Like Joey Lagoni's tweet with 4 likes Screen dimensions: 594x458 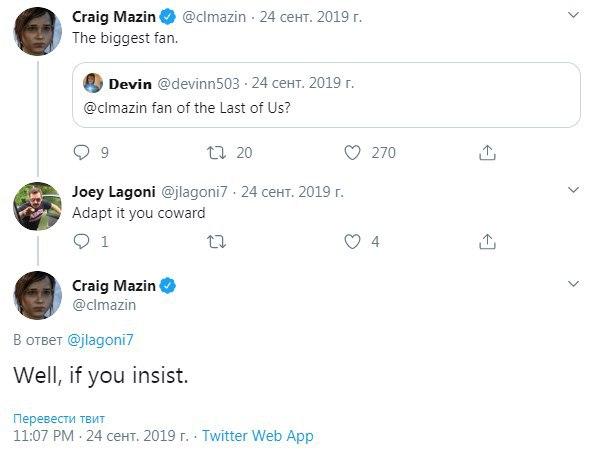pyautogui.click(x=352, y=241)
